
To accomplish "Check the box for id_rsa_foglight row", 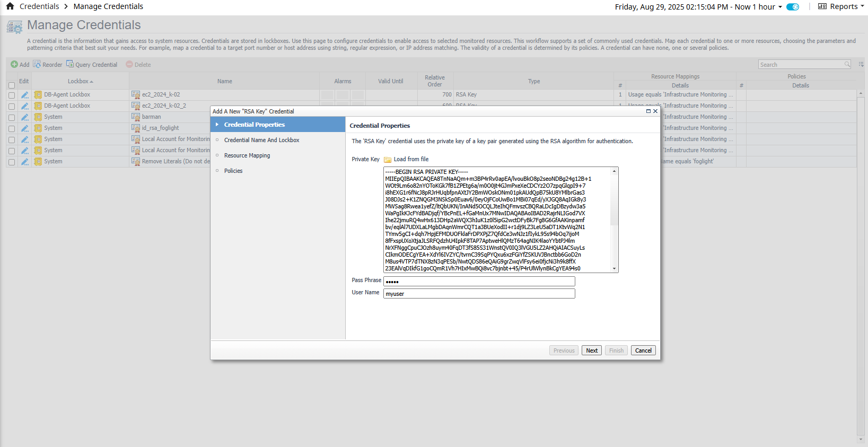I will point(12,128).
